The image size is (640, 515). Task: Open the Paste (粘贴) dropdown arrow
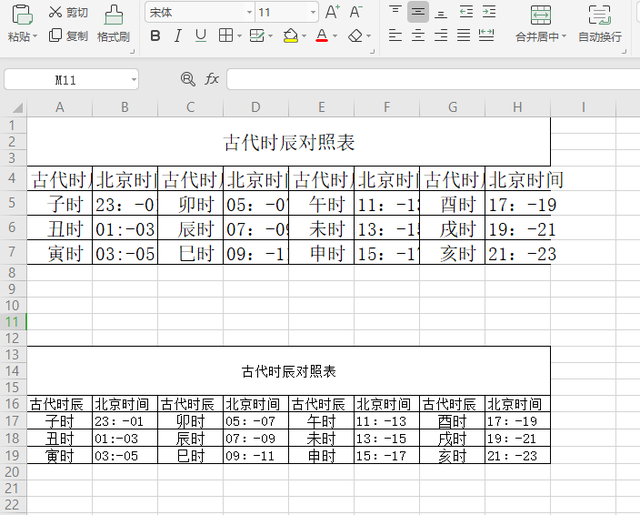(35, 36)
